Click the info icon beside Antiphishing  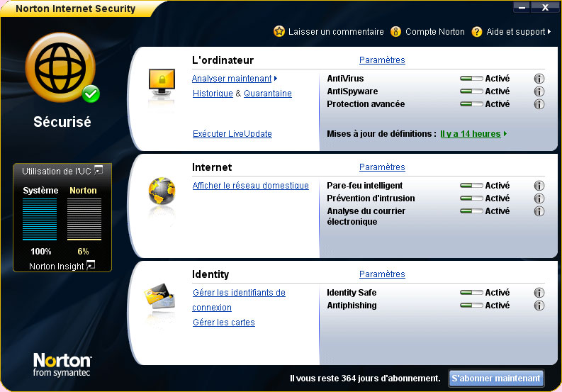tap(539, 306)
